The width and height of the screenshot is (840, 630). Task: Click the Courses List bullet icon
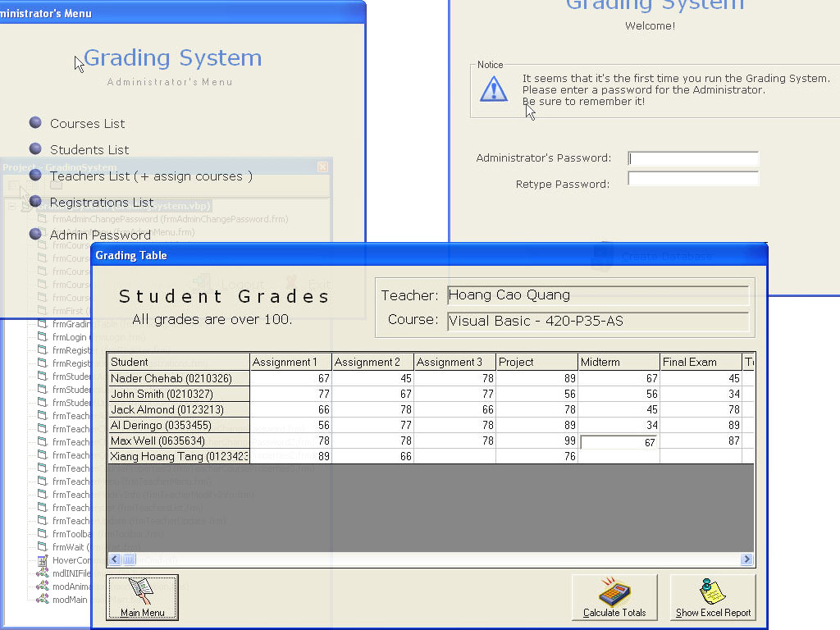click(35, 123)
